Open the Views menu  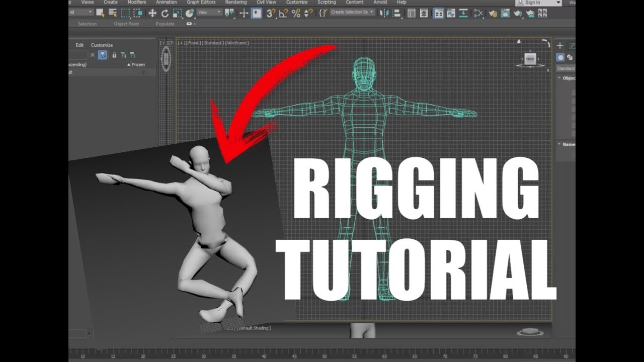(88, 3)
